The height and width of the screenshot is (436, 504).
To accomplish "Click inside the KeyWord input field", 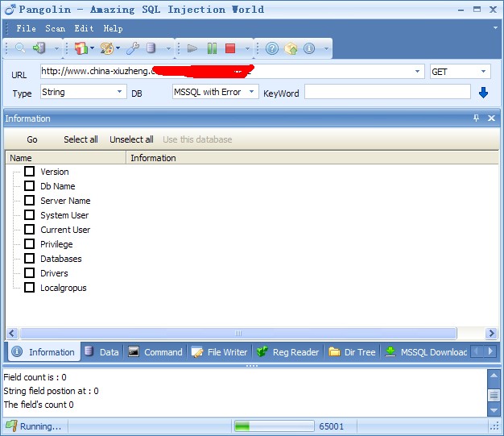I will (387, 92).
